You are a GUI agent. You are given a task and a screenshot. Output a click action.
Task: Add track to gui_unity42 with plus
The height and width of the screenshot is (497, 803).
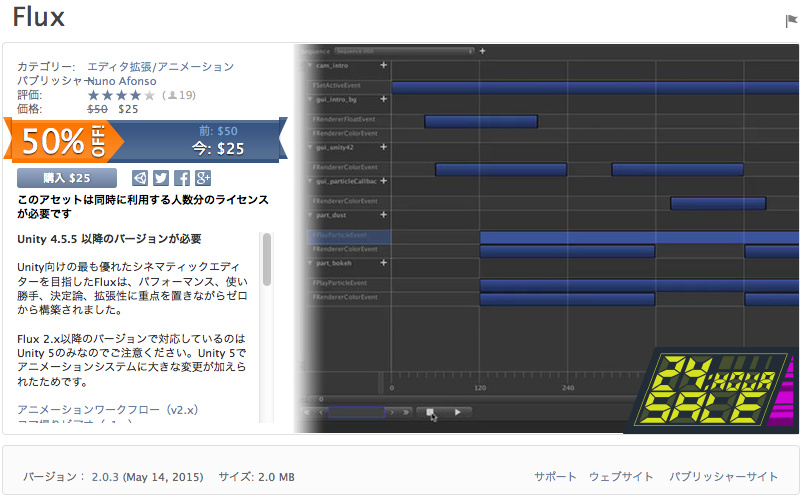384,147
